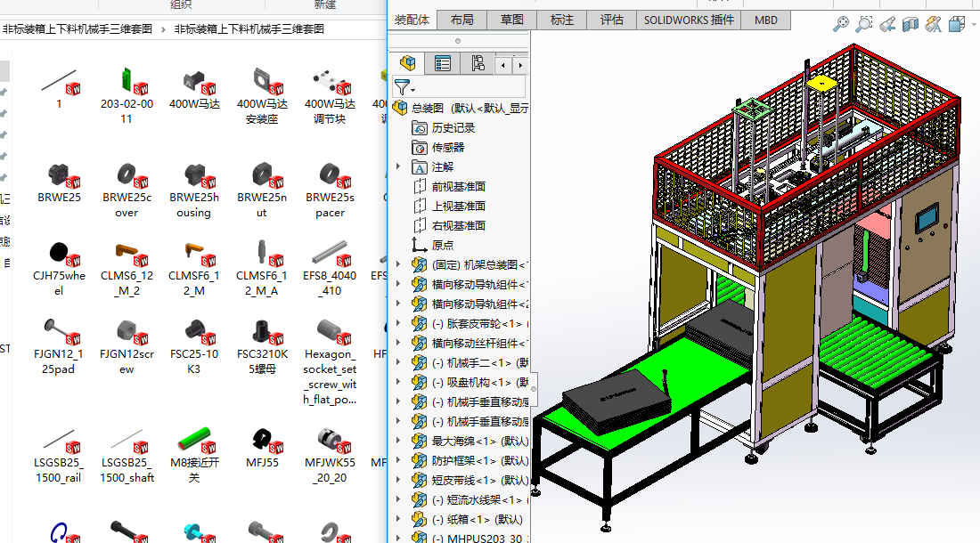The height and width of the screenshot is (543, 980).
Task: Select BRWE25spacer part file
Action: click(330, 190)
